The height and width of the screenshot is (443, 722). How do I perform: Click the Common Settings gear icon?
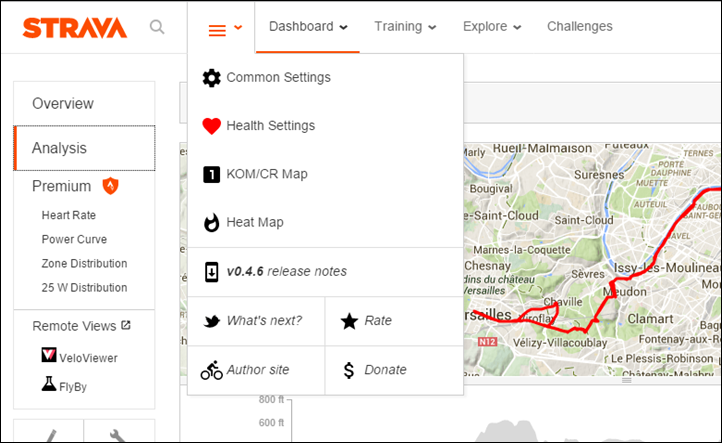pos(211,78)
